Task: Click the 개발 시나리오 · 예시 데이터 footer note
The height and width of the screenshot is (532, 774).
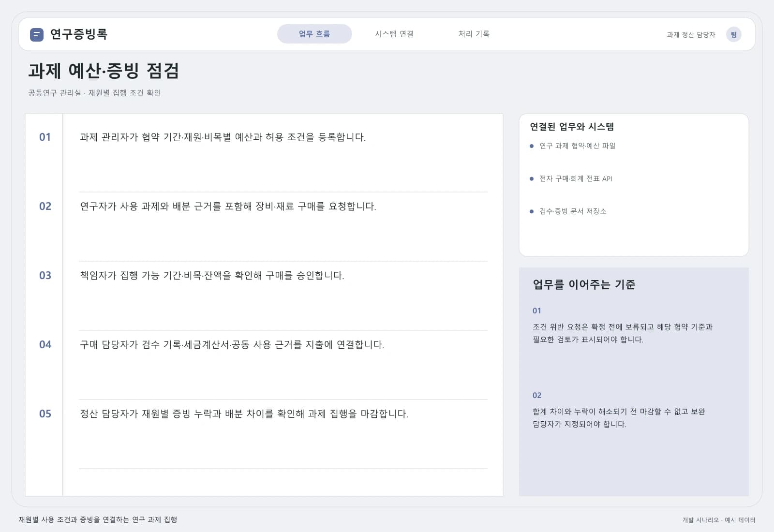Action: tap(719, 520)
